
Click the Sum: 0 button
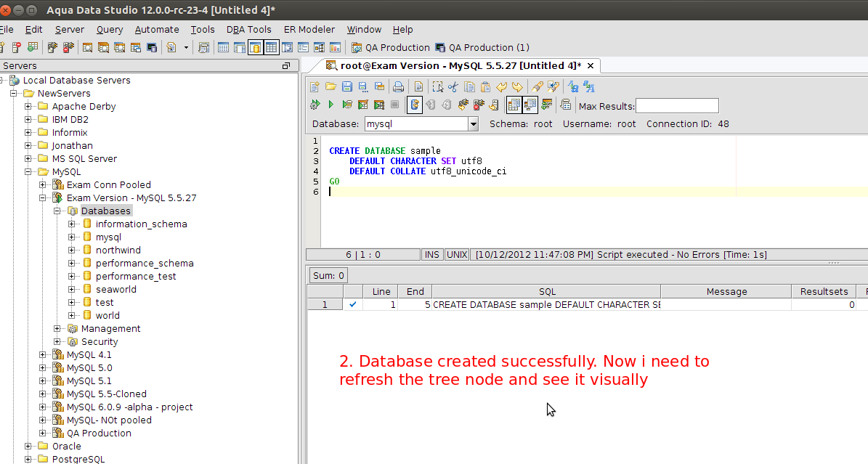(328, 275)
